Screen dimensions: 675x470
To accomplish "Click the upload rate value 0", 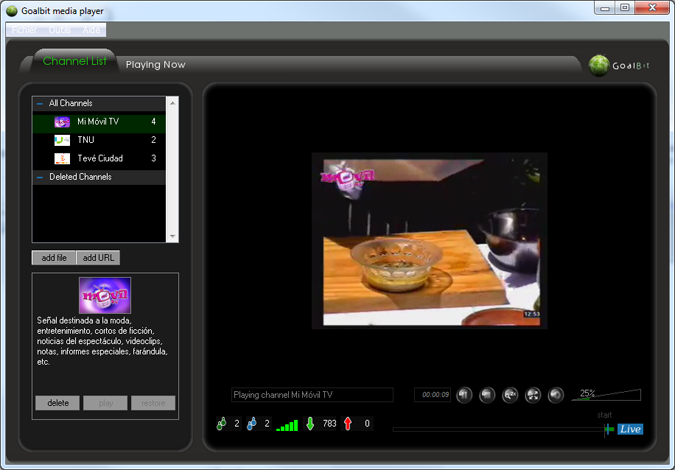I will 367,424.
